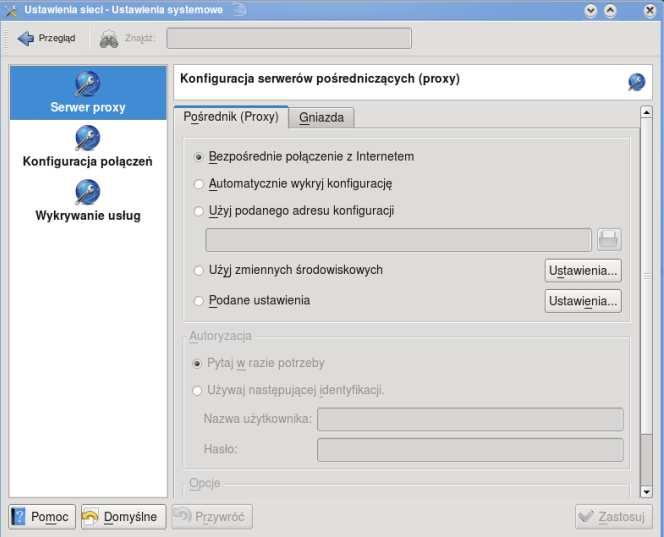Maximize the window via title bar button
664x537 pixels.
(x=610, y=10)
